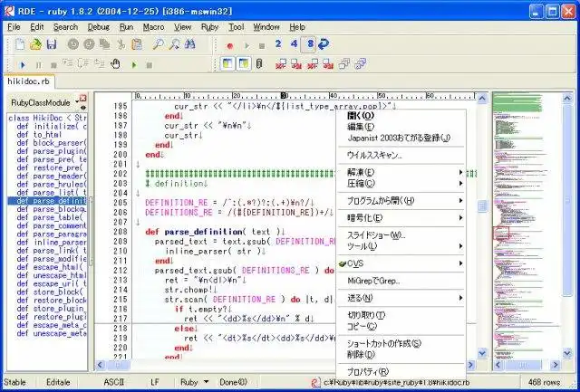Click the cascade windows icon

(x=344, y=64)
